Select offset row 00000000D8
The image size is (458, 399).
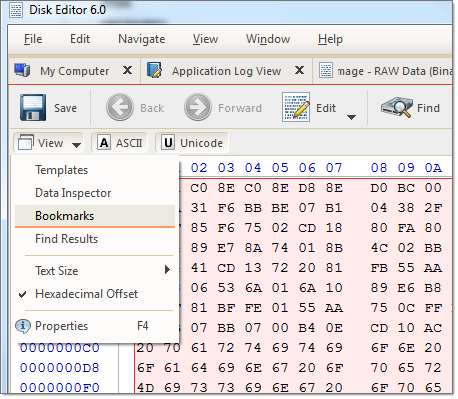coord(60,368)
